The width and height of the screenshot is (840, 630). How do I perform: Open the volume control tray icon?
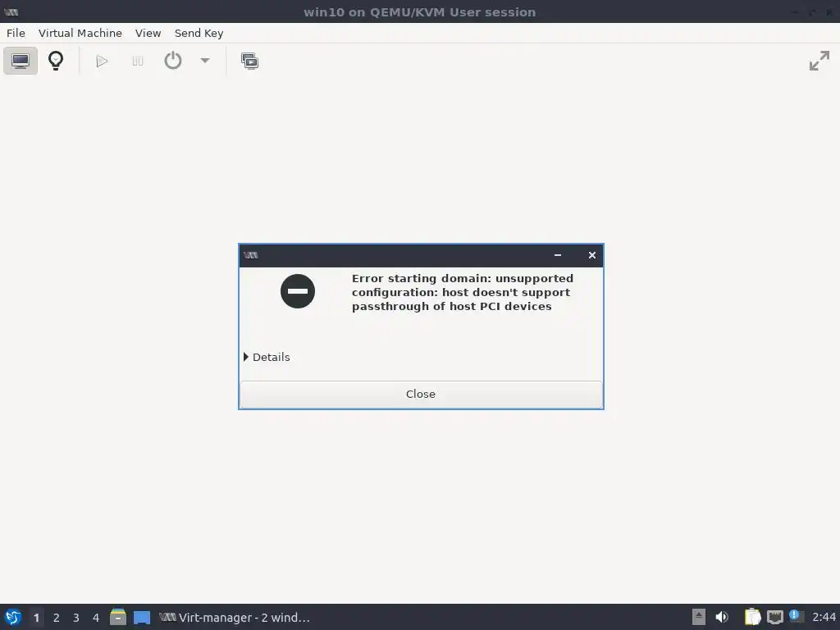[722, 617]
